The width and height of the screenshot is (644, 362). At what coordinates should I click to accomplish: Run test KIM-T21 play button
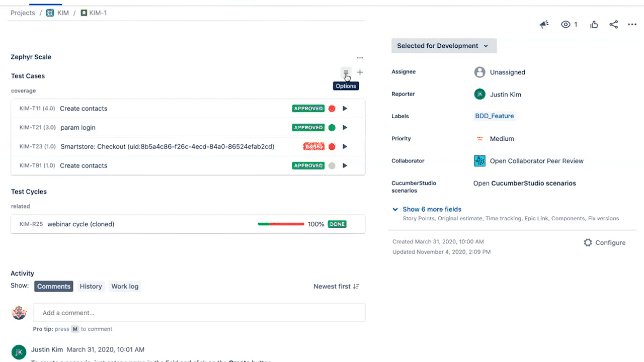345,127
